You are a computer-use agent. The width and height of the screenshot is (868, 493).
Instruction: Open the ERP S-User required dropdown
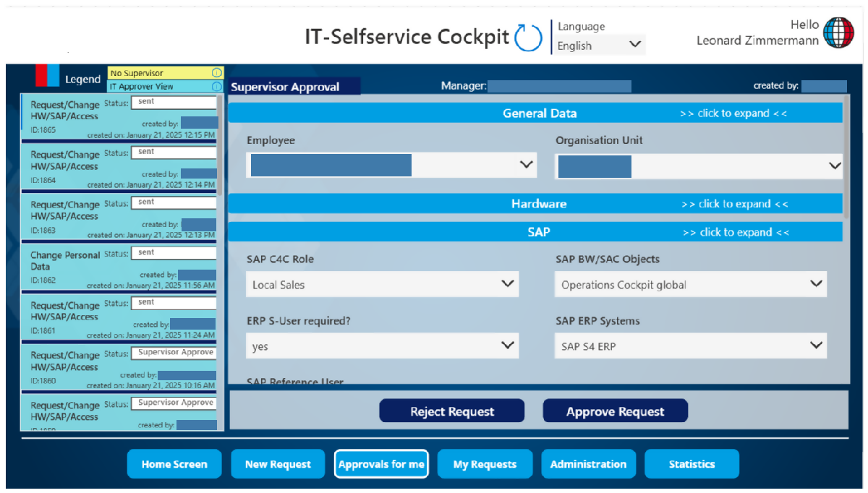click(x=382, y=346)
